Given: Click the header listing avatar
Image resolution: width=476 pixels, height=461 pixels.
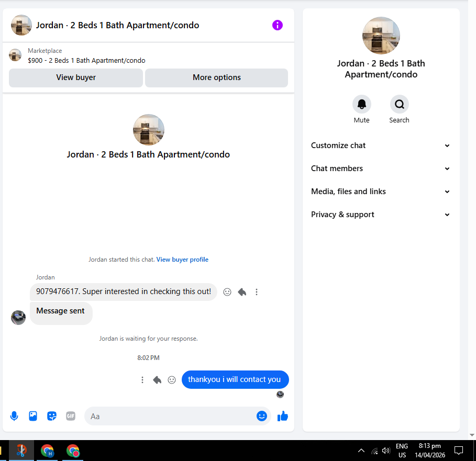Looking at the screenshot, I should pyautogui.click(x=21, y=25).
